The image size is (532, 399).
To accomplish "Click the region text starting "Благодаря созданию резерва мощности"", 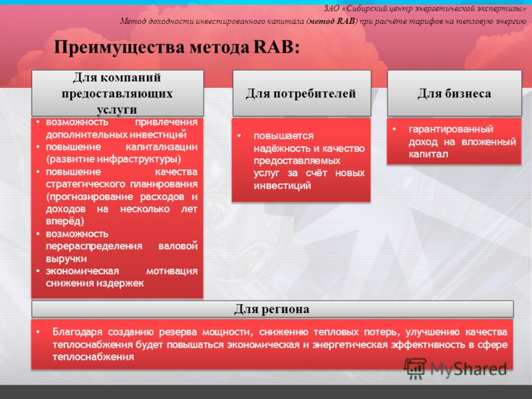I will tap(279, 344).
